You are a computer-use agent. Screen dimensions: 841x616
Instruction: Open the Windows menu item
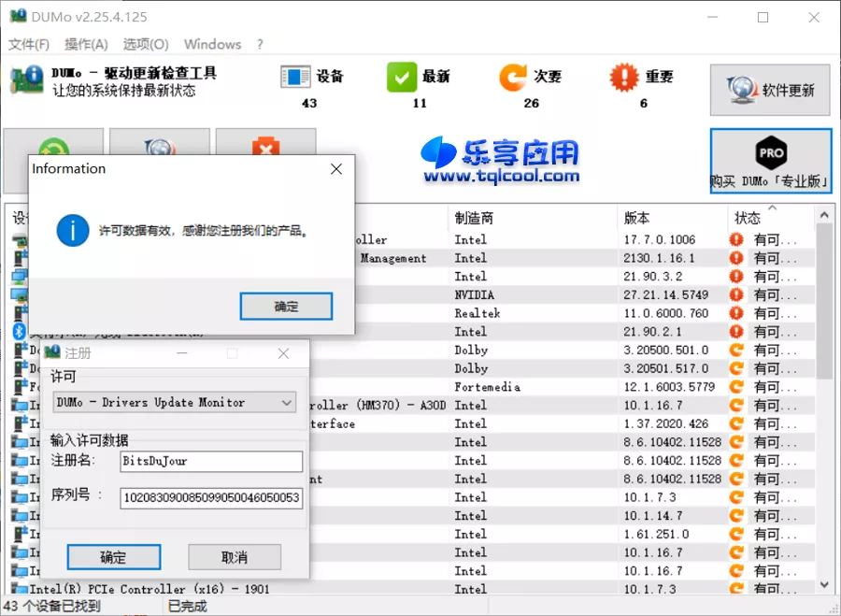(212, 44)
